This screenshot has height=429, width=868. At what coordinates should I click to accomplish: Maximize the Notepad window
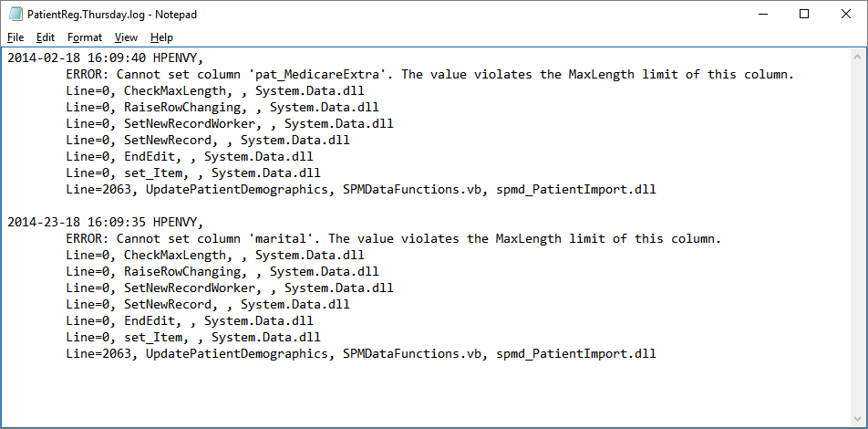pyautogui.click(x=804, y=15)
